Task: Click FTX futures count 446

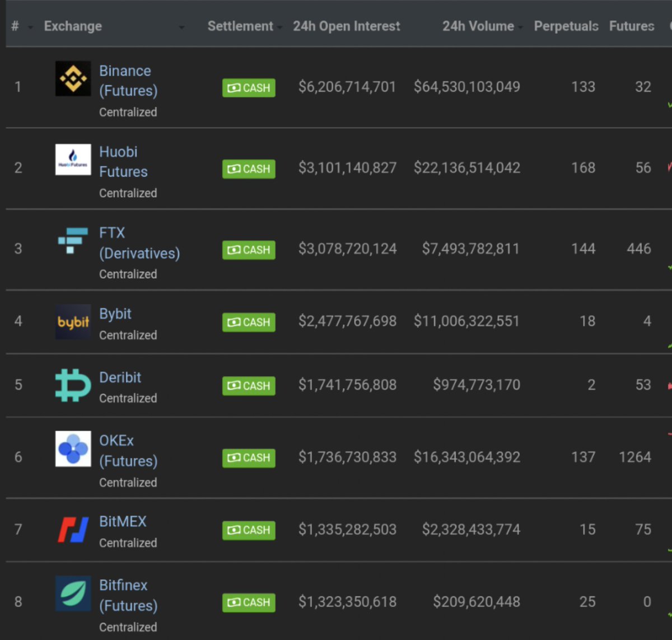Action: pos(639,249)
